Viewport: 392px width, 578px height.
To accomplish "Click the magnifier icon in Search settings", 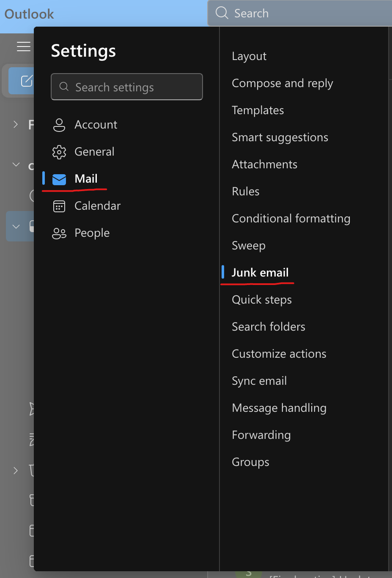I will tap(64, 87).
